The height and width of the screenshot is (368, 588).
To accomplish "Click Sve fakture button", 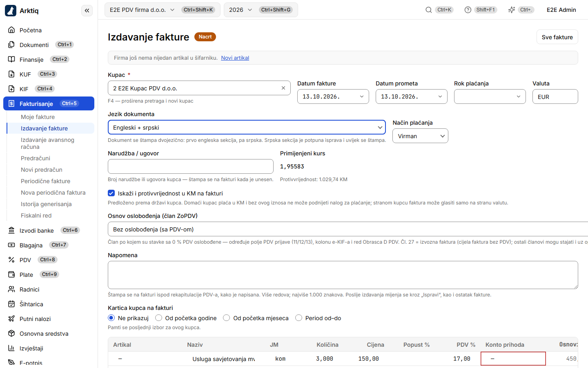I will tap(557, 37).
